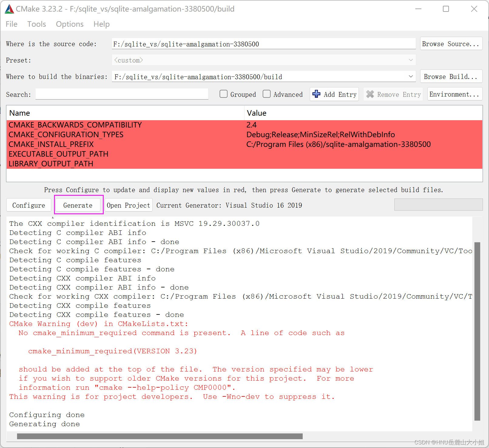Maximize the CMake window

(446, 9)
